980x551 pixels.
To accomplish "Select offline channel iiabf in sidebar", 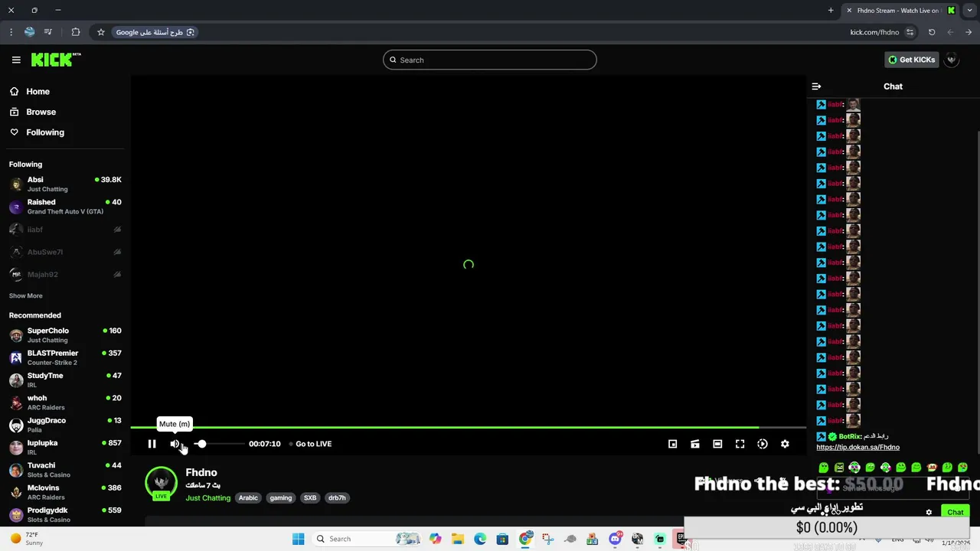I will [x=65, y=230].
